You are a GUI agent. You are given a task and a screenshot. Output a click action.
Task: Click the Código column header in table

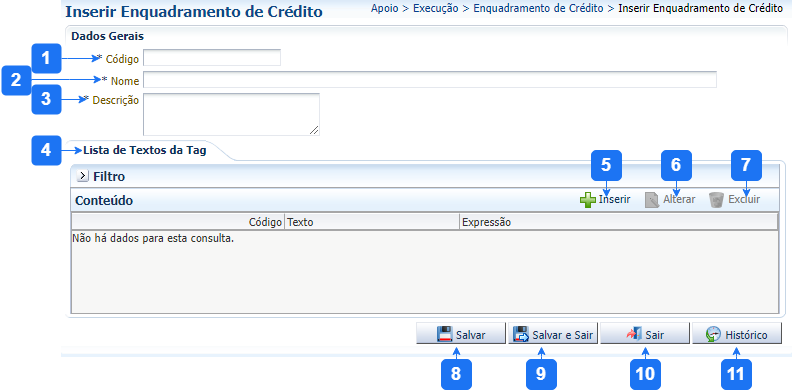click(178, 222)
